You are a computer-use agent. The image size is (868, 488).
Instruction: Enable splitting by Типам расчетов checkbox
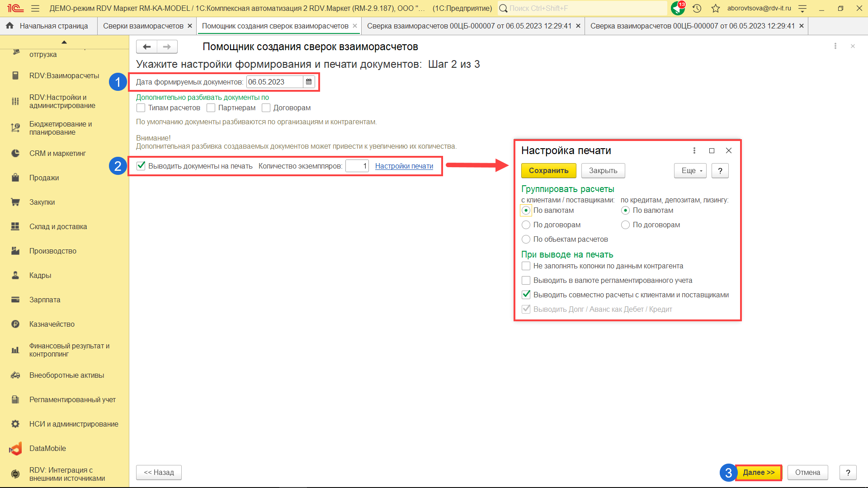(141, 108)
